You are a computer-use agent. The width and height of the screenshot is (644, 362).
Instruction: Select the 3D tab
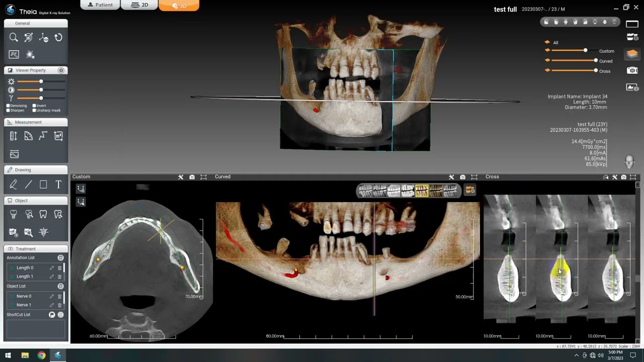[x=179, y=5]
